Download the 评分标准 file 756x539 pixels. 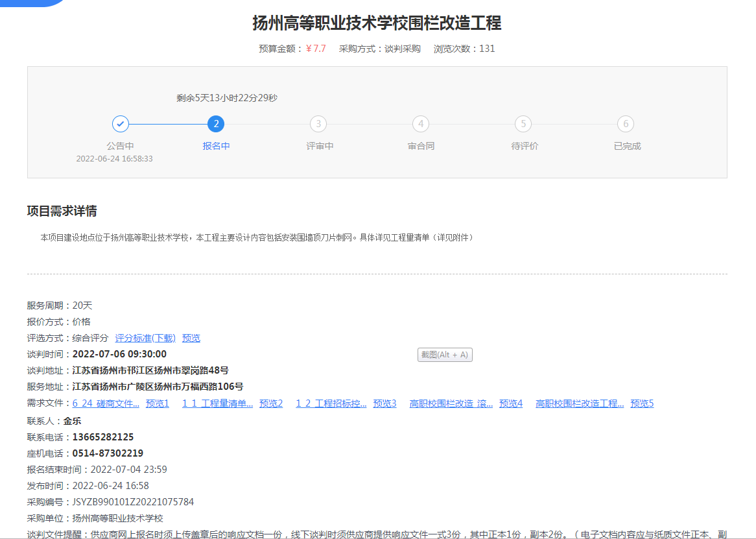(145, 338)
